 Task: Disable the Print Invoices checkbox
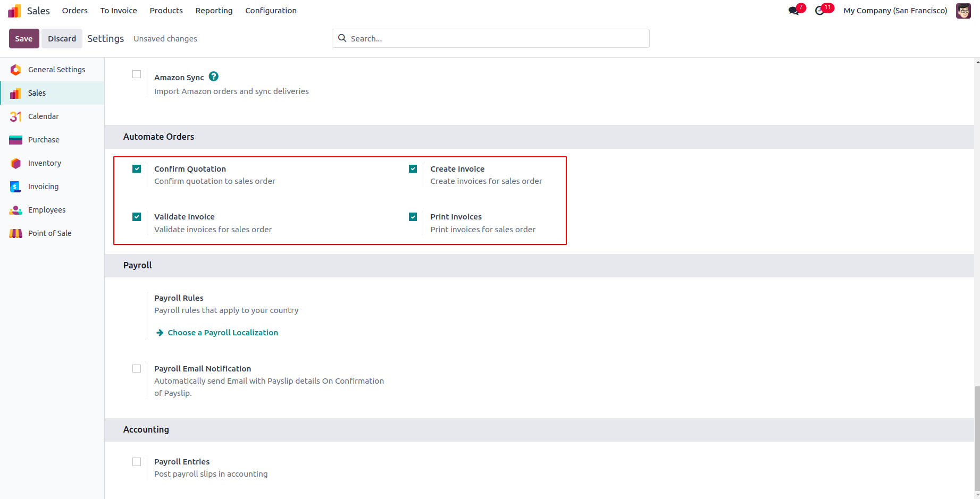pos(413,217)
